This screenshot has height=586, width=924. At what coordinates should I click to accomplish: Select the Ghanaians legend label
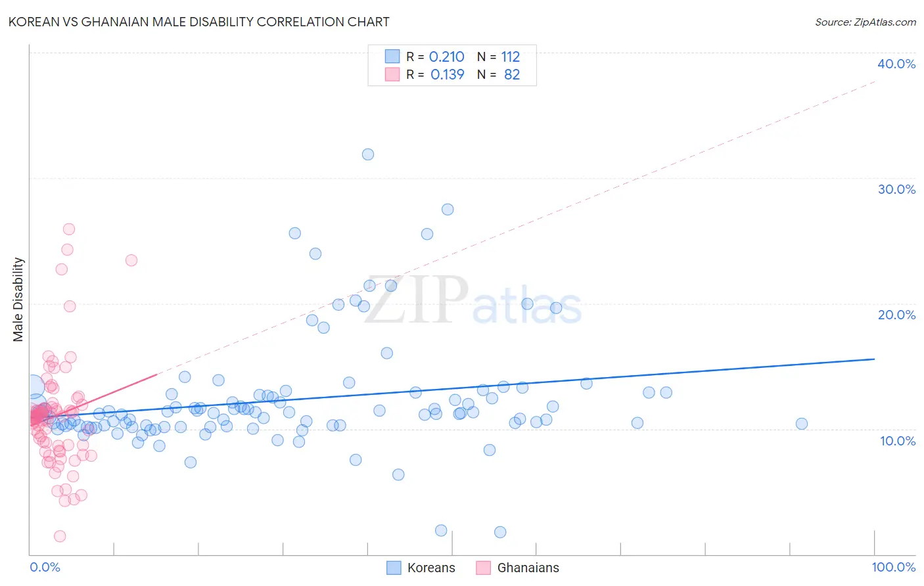(528, 568)
